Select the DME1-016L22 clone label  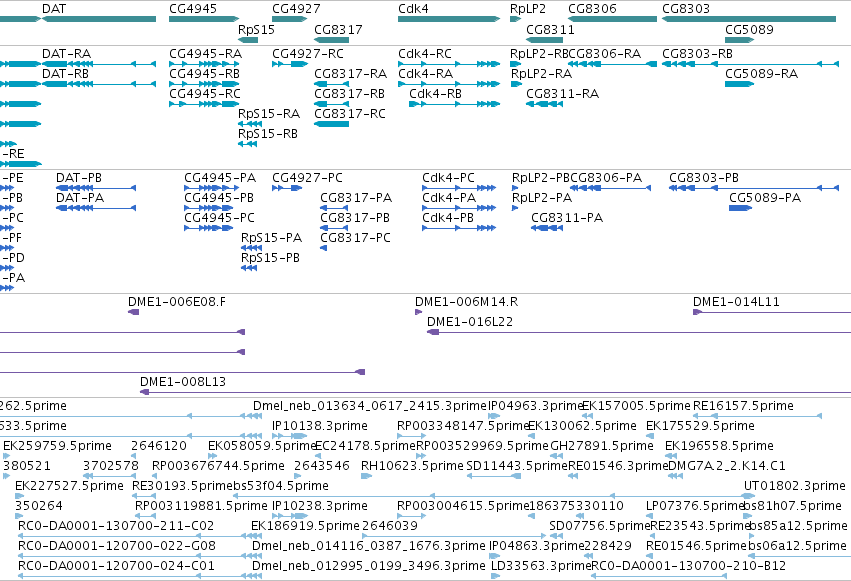[470, 322]
